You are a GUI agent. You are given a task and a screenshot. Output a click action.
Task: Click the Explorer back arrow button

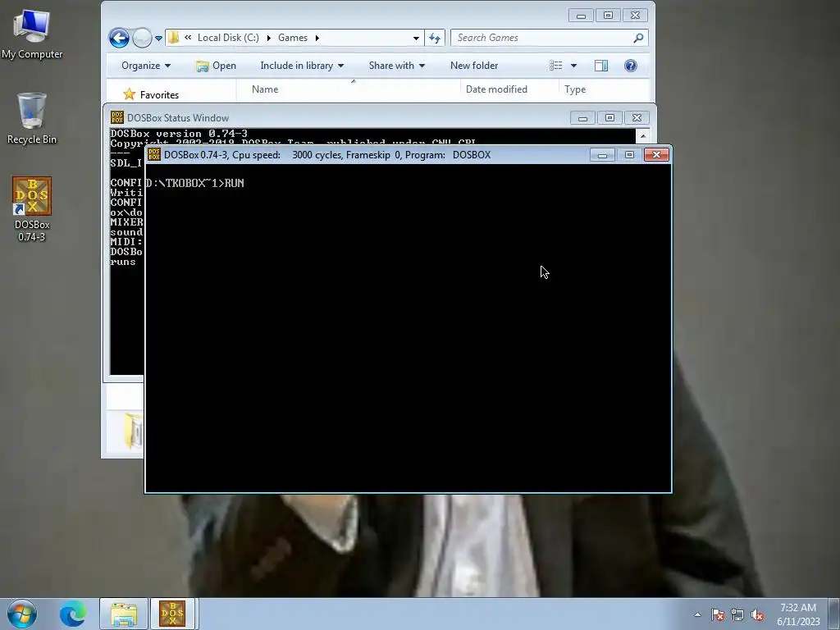[119, 38]
